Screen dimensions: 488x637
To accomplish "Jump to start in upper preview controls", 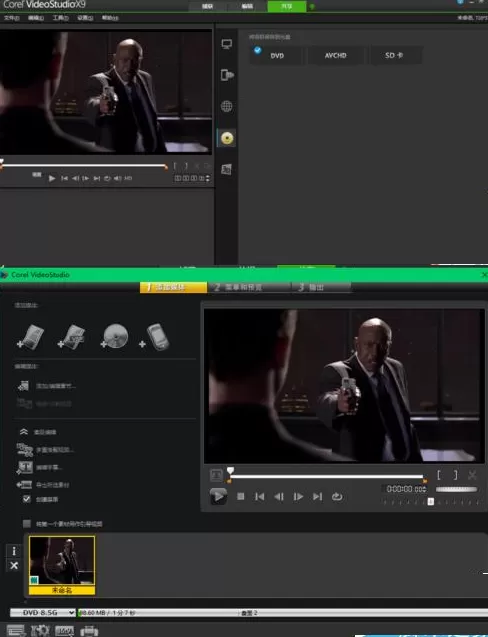I will click(64, 178).
